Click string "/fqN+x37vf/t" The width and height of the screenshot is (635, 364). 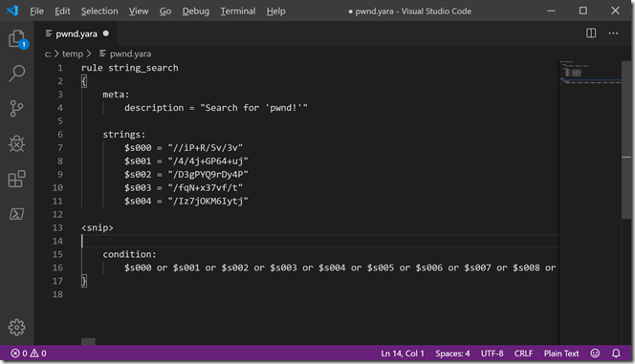pos(206,187)
